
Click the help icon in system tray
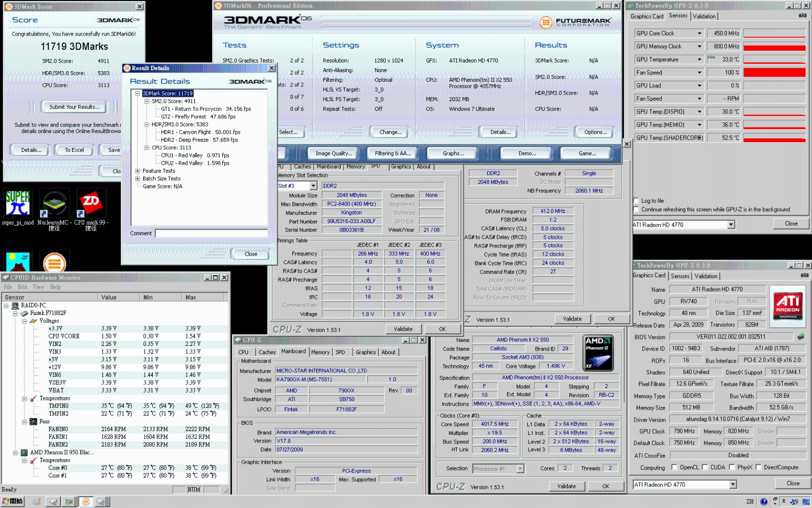click(764, 502)
